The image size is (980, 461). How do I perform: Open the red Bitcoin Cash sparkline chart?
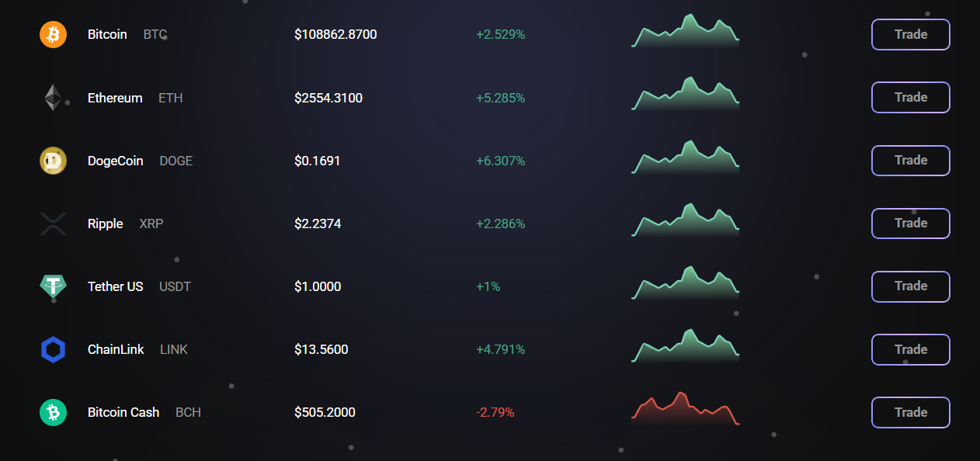(x=686, y=409)
